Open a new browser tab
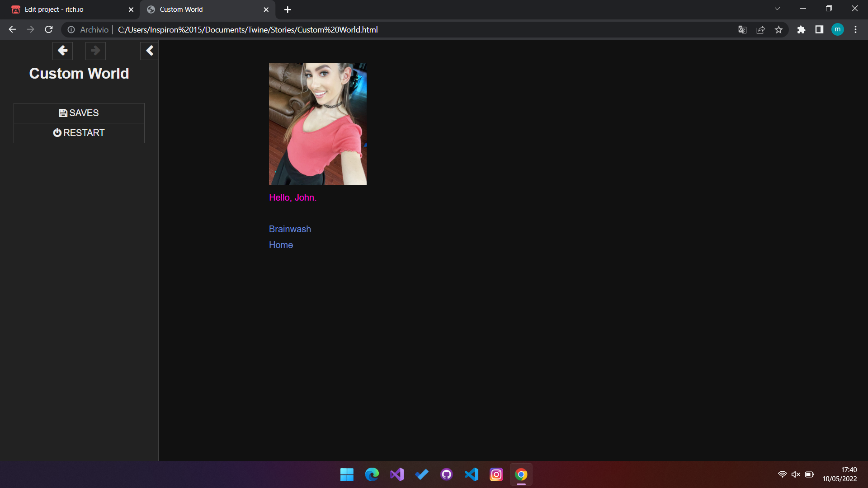The height and width of the screenshot is (488, 868). point(288,9)
